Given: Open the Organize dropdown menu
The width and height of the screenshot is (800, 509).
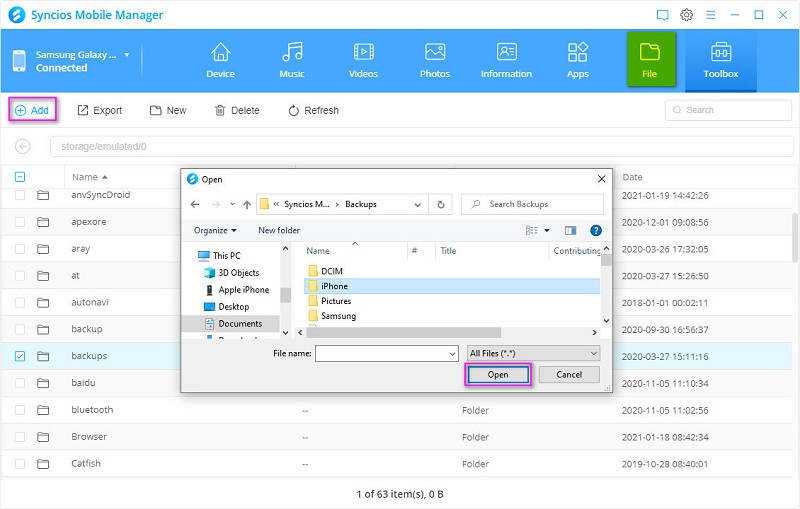Looking at the screenshot, I should tap(215, 231).
